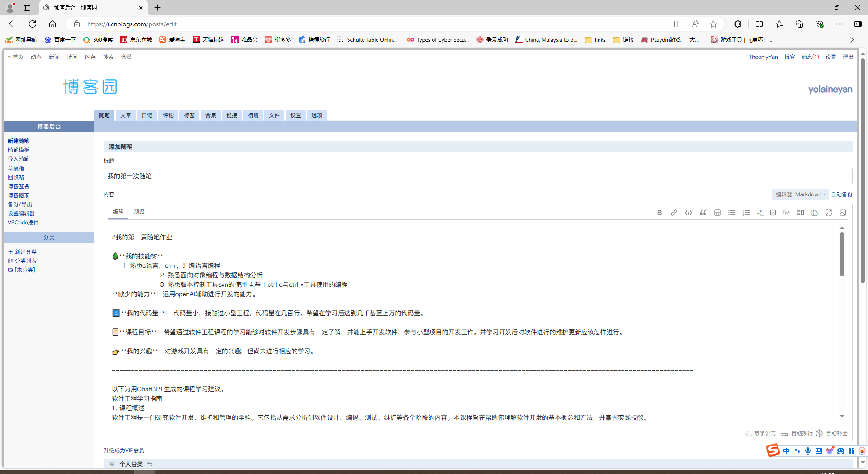868x474 pixels.
Task: Go to browser home page icon
Action: point(52,24)
